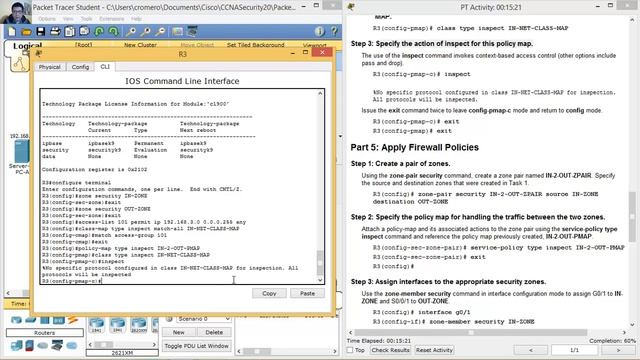
Task: Click the green Redo arrow icon
Action: (113, 31)
